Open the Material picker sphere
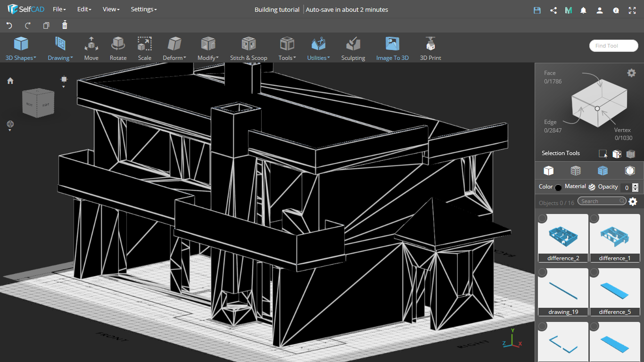The image size is (644, 362). coord(592,187)
